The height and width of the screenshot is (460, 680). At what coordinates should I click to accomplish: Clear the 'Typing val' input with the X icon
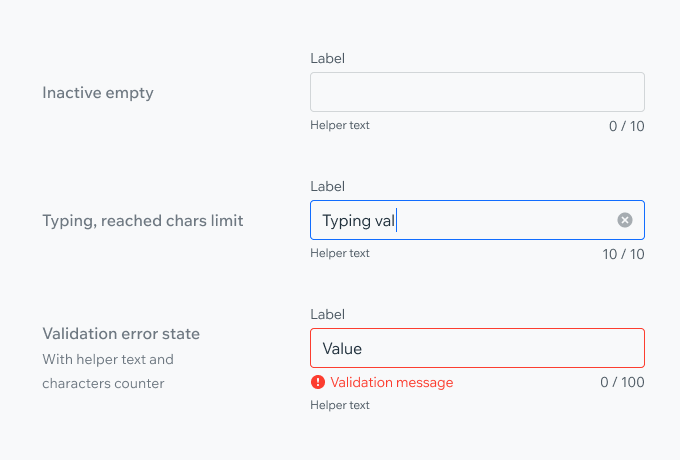(x=624, y=220)
